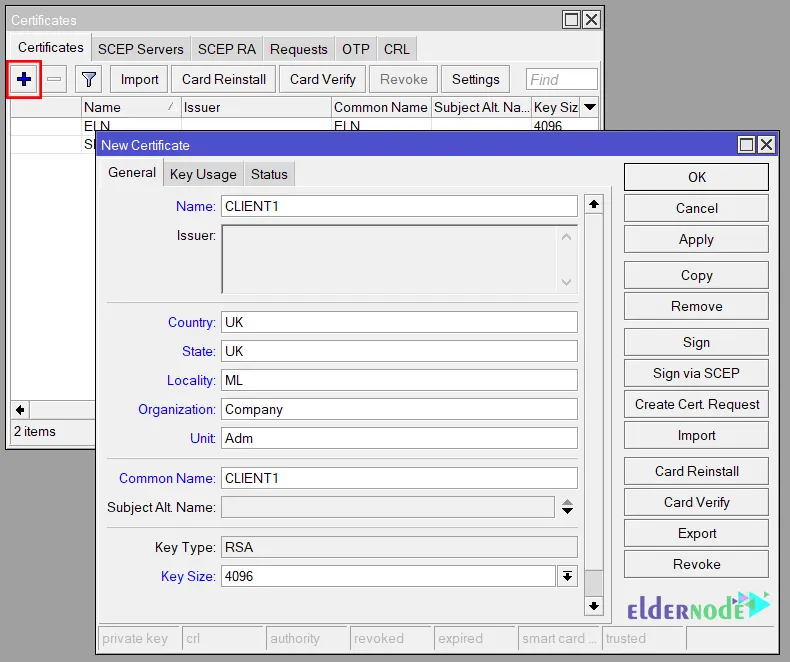The width and height of the screenshot is (790, 662).
Task: Click into the Common Name field
Action: [399, 478]
